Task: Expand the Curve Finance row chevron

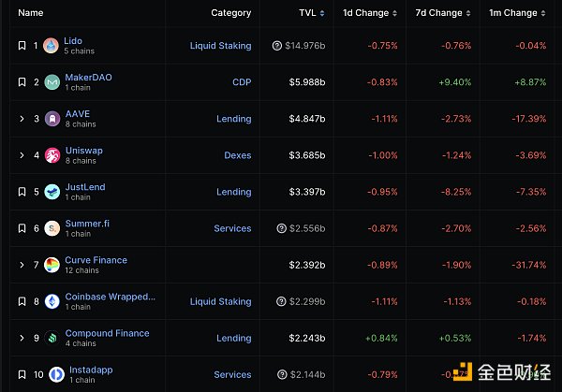Action: (22, 265)
